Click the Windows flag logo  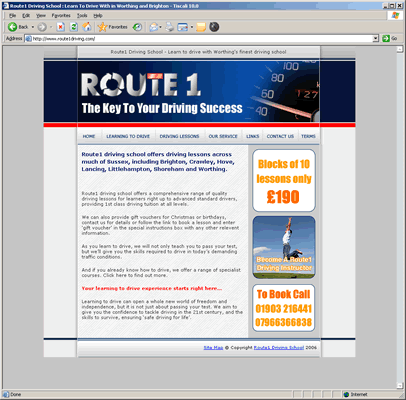(395, 15)
